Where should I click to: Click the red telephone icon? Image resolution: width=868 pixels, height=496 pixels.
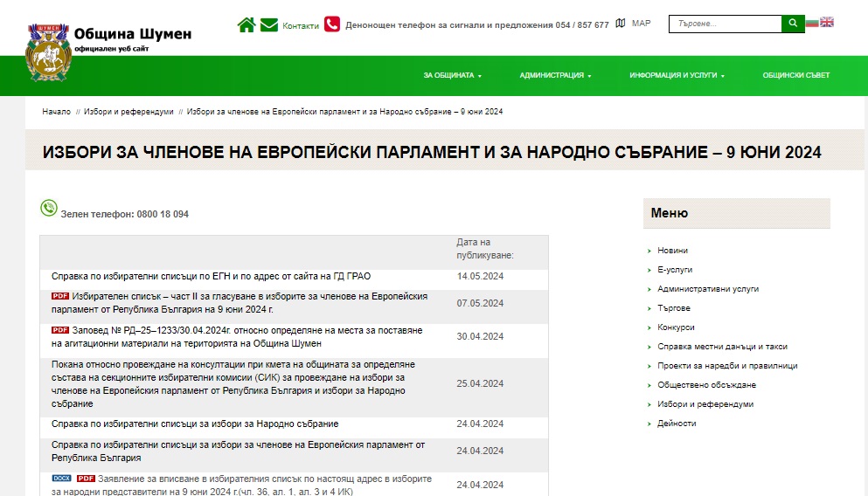tap(332, 24)
